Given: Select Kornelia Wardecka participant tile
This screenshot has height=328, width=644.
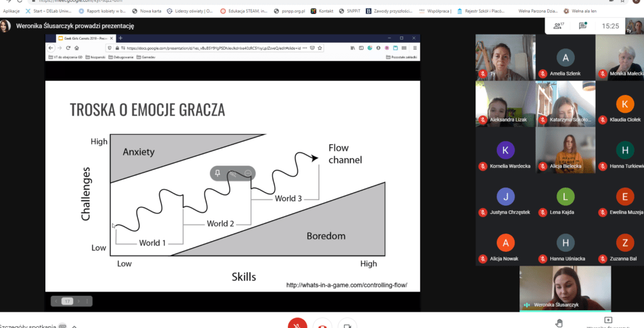Looking at the screenshot, I should coord(505,150).
